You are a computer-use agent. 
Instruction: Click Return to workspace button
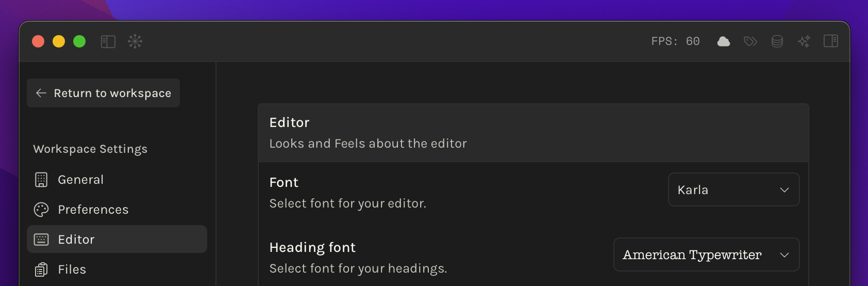point(104,93)
